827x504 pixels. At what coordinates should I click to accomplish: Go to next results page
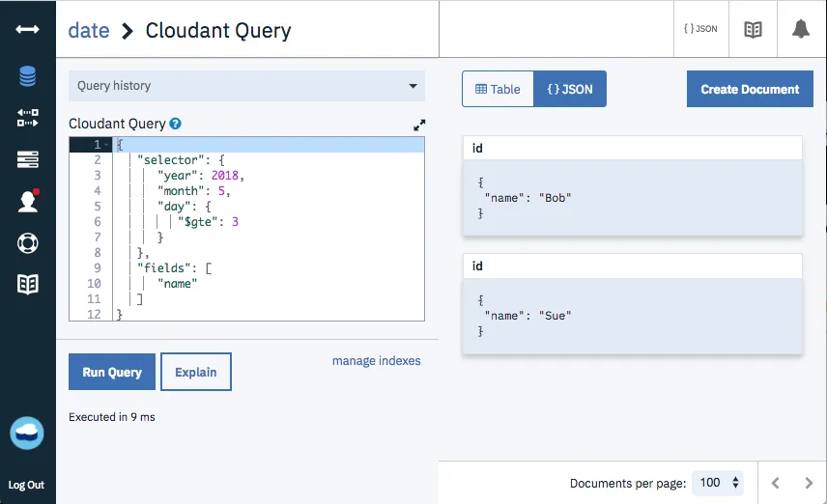pyautogui.click(x=809, y=483)
